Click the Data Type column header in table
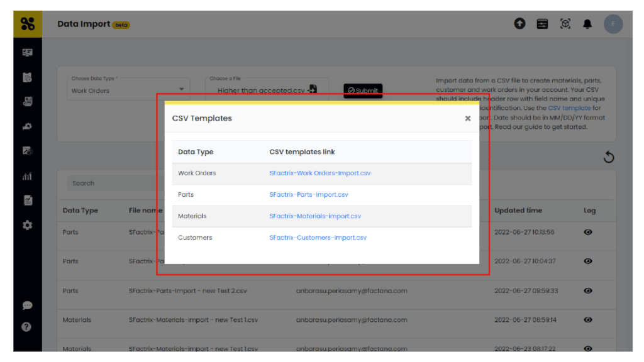The height and width of the screenshot is (362, 644). tap(80, 210)
